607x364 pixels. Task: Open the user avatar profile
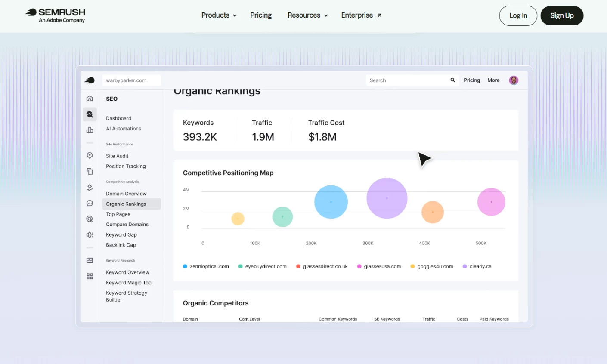click(514, 80)
